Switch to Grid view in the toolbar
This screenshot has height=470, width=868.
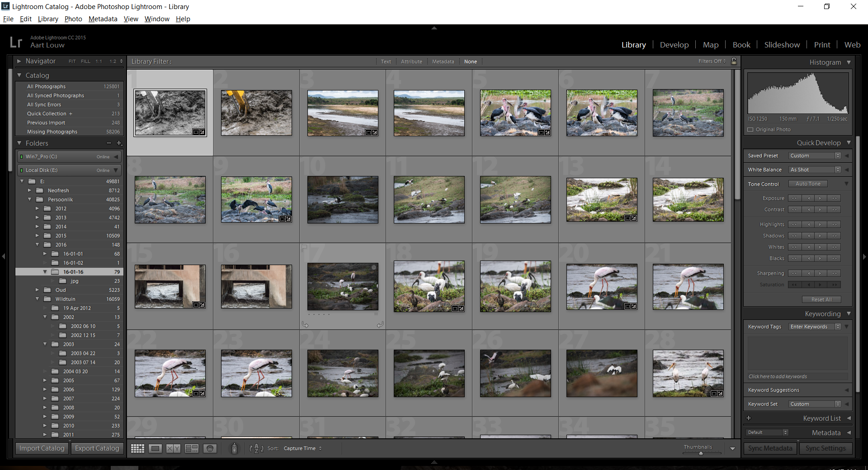(137, 448)
